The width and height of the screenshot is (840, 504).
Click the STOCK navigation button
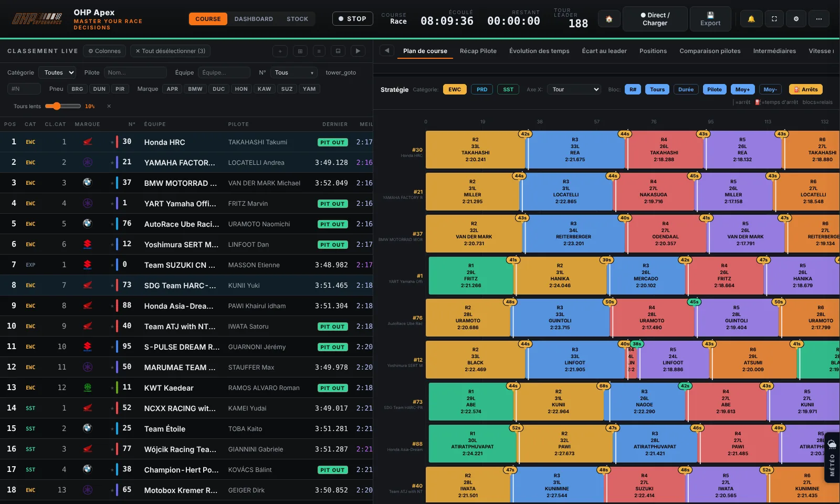coord(297,19)
